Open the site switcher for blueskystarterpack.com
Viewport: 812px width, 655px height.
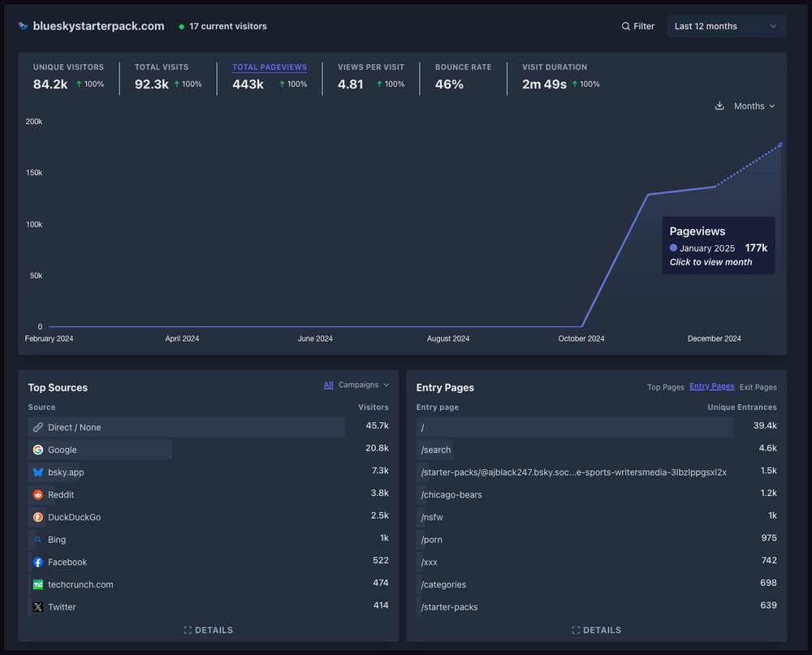point(91,26)
